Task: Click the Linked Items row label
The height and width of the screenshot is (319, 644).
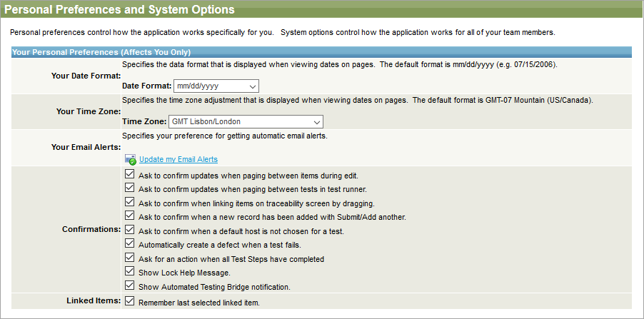Action: 91,302
